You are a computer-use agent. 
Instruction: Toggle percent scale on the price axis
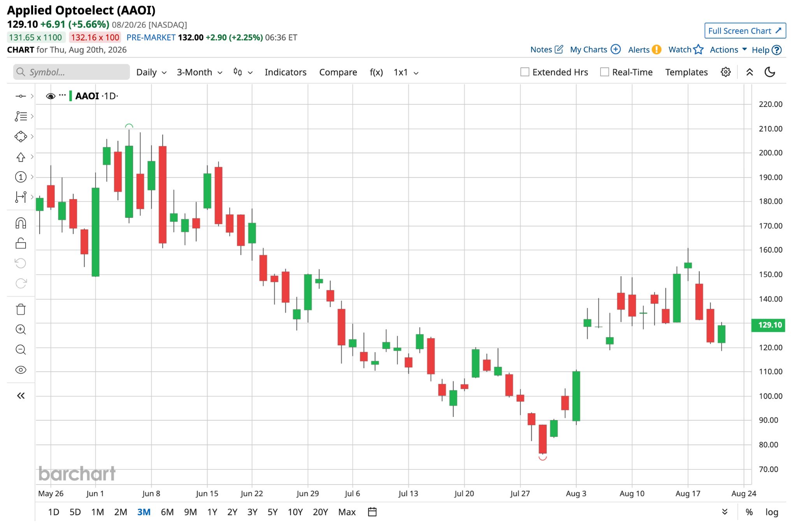tap(749, 512)
